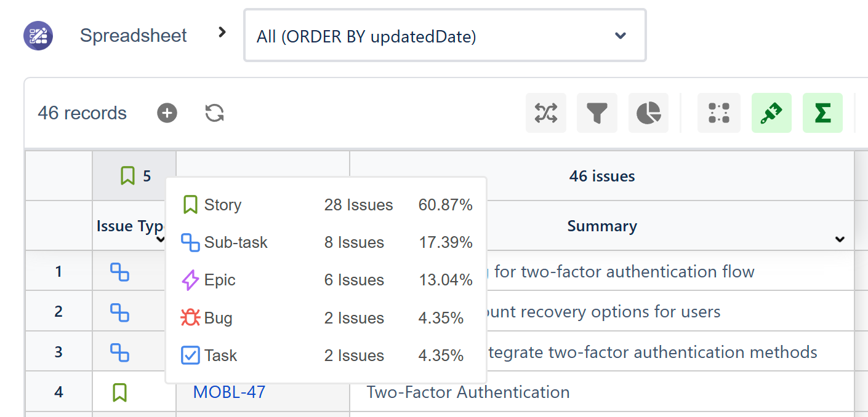
Task: Click the Sub-task icon in row 1
Action: tap(119, 271)
